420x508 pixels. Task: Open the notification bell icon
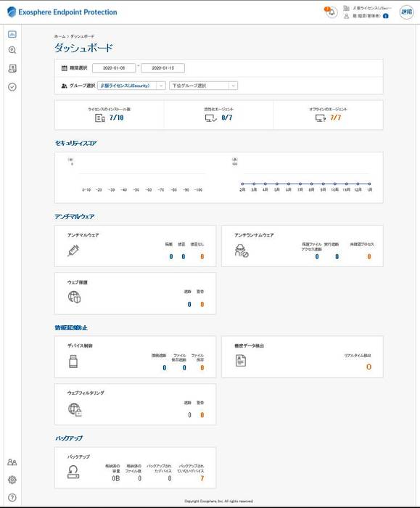tap(332, 12)
